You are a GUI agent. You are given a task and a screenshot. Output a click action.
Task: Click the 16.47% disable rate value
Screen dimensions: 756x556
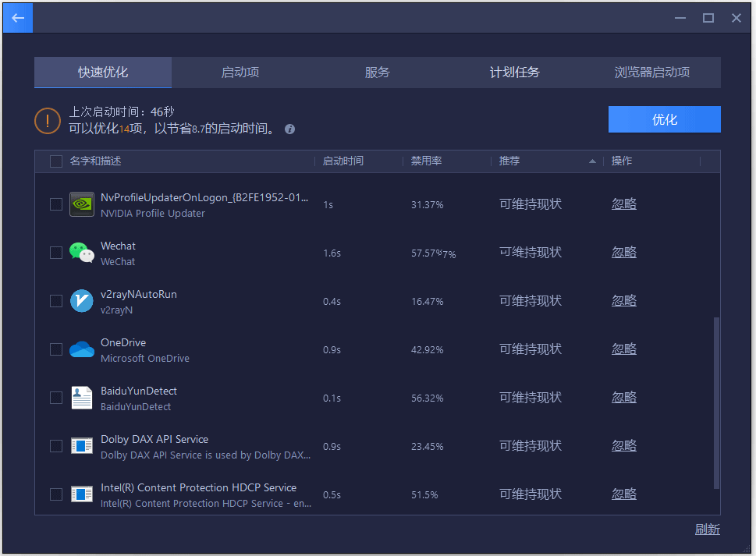click(428, 302)
